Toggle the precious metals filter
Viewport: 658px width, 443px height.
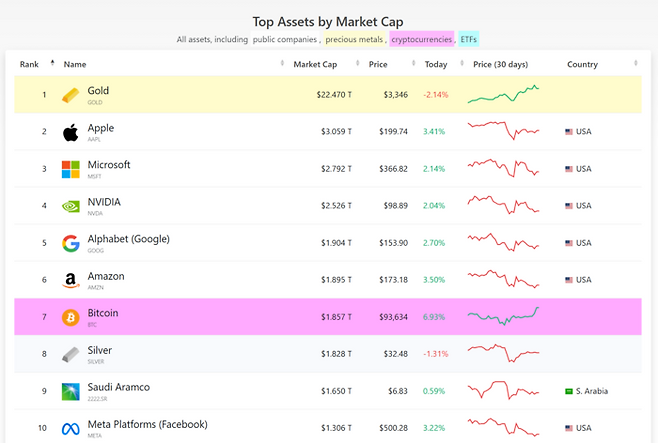[355, 40]
